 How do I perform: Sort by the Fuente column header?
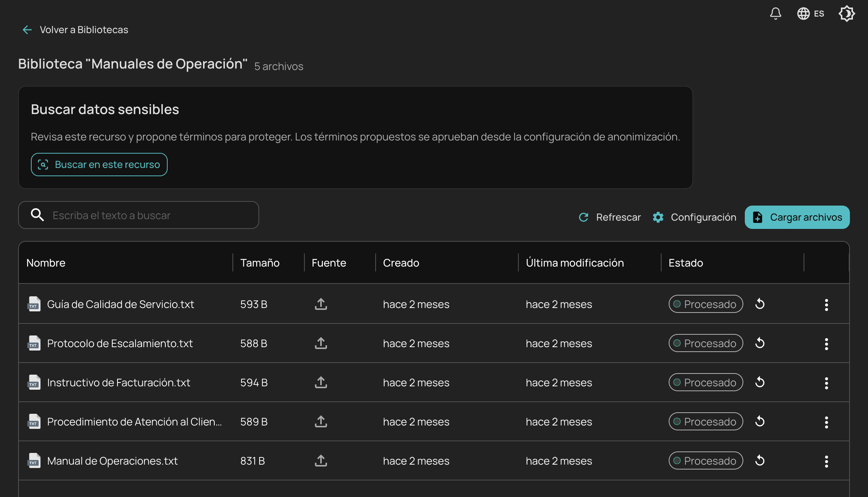click(329, 263)
